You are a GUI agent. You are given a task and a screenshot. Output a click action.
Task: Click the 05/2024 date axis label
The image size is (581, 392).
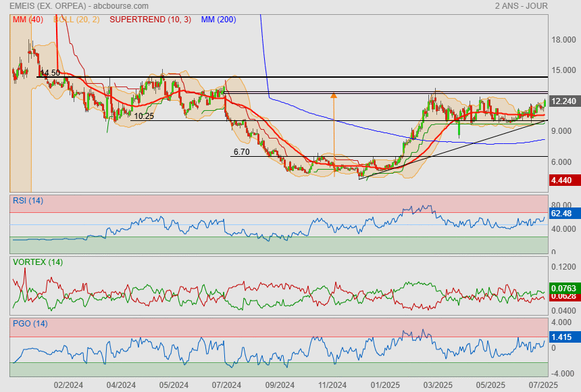(x=174, y=385)
